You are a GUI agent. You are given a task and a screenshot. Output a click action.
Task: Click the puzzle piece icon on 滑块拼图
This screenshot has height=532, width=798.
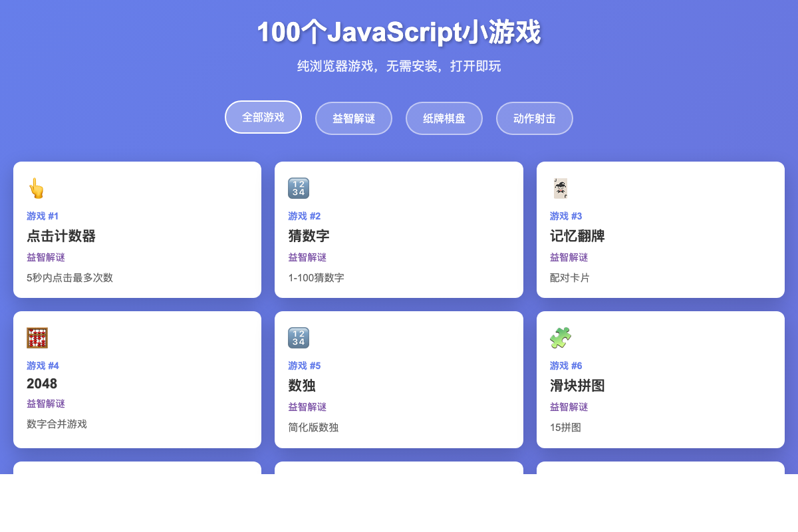(x=560, y=338)
